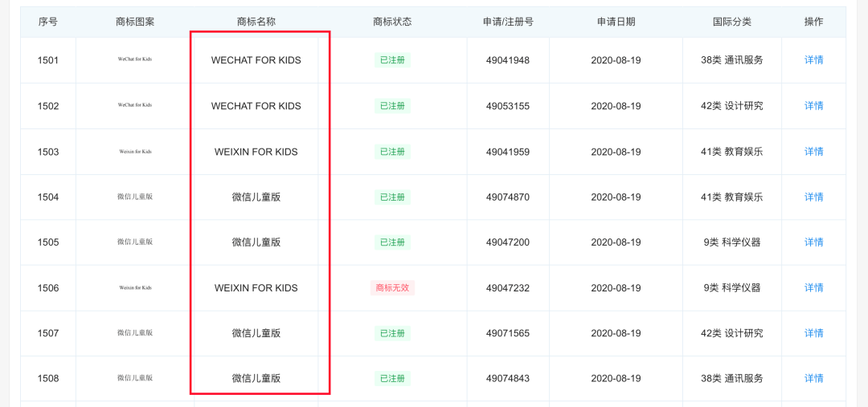Click 42类 设计研究 in row 1502
Image resolution: width=868 pixels, height=407 pixels.
[x=732, y=106]
